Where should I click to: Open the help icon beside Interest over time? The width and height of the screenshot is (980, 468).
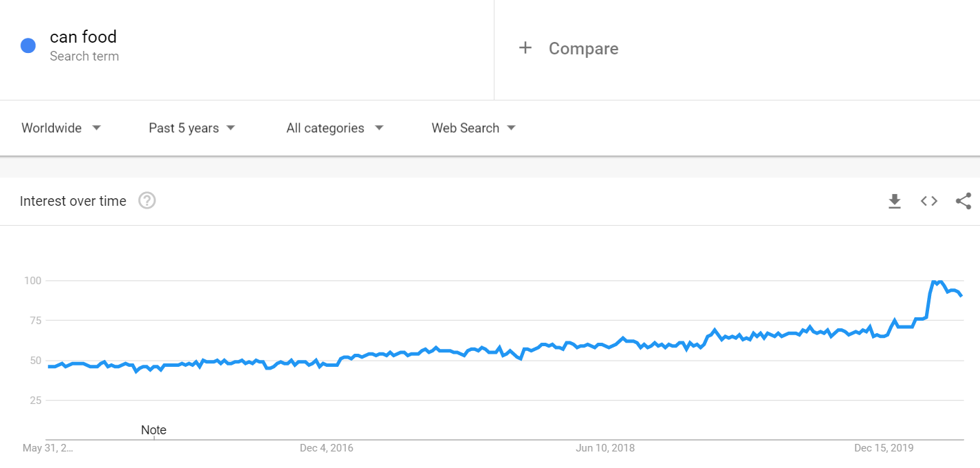(x=147, y=201)
